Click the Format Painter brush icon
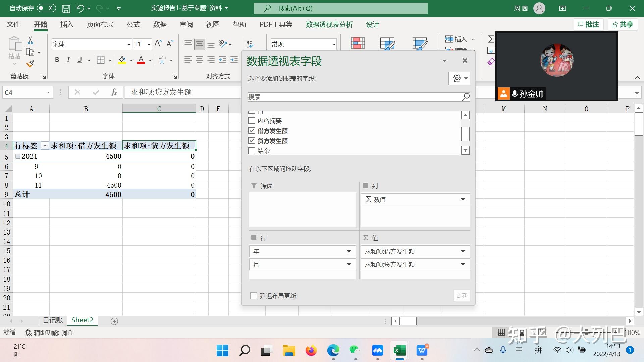This screenshot has width=644, height=362. click(x=31, y=64)
